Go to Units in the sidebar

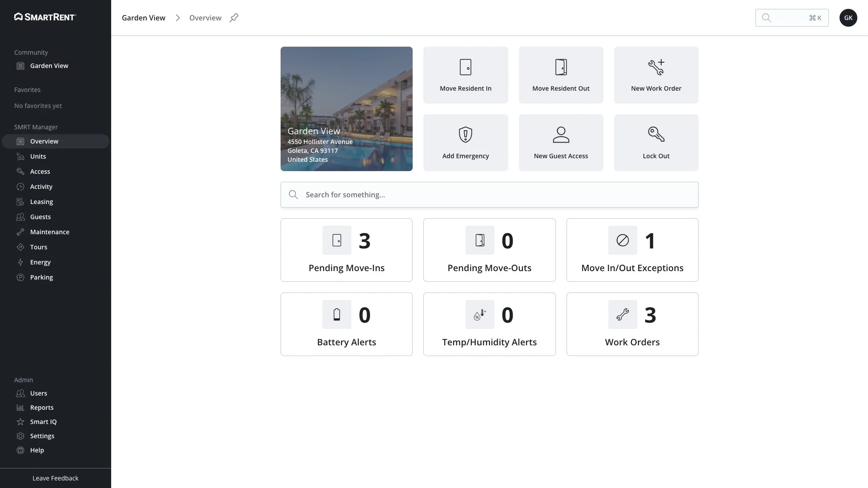point(56,156)
